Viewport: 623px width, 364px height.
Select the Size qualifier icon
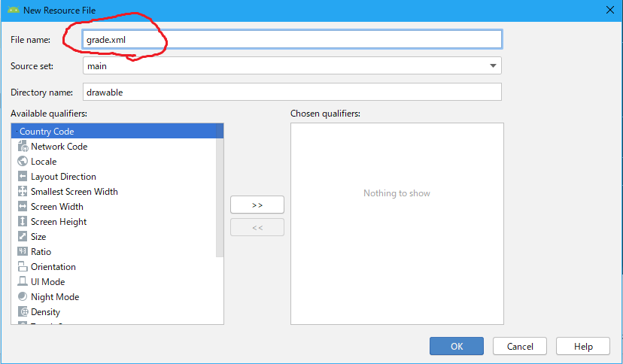click(x=23, y=237)
